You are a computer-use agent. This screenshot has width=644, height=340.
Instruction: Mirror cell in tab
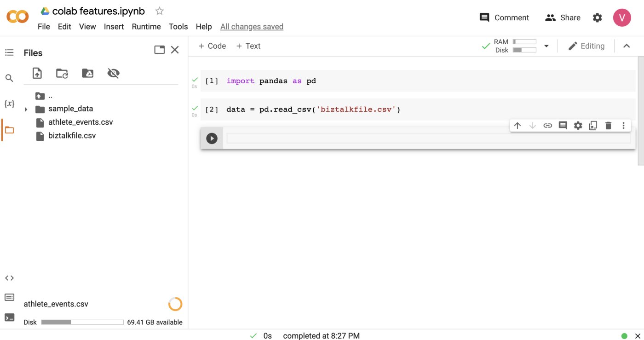(x=593, y=126)
